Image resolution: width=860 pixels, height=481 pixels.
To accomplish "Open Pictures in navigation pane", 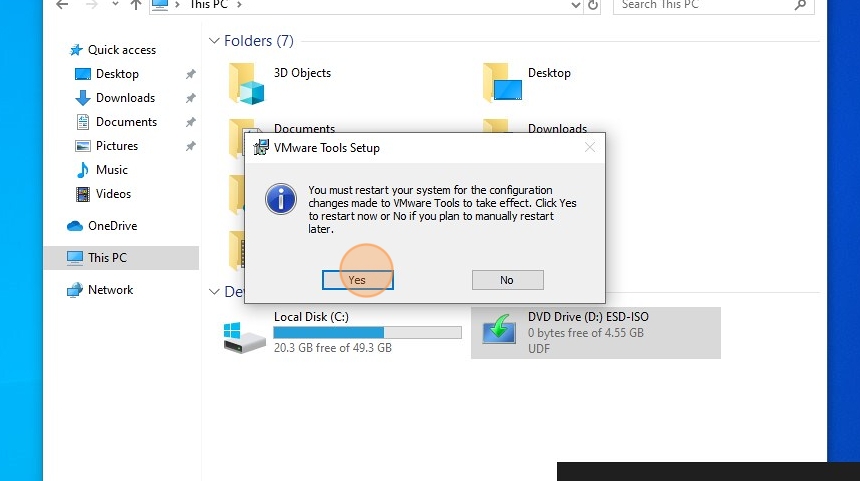I will (117, 146).
